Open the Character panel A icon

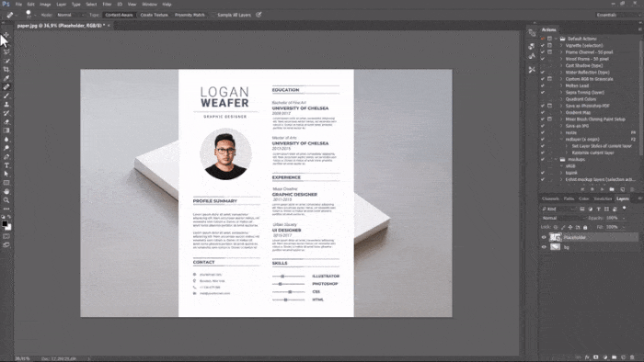[532, 56]
